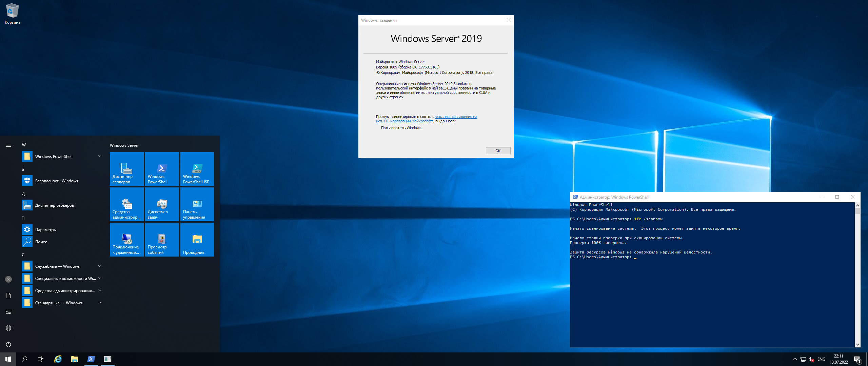
Task: Click 'Пользователь Windows' text in dialog
Action: coord(401,128)
